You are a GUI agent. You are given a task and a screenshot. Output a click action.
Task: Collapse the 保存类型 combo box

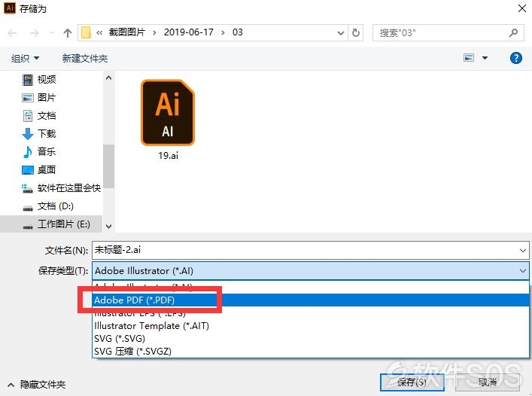click(x=522, y=271)
